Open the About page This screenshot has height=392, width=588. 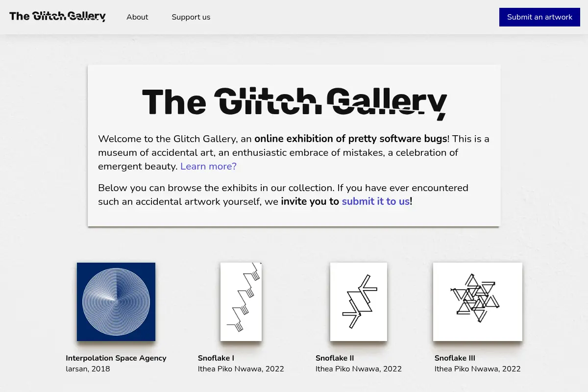(x=137, y=17)
